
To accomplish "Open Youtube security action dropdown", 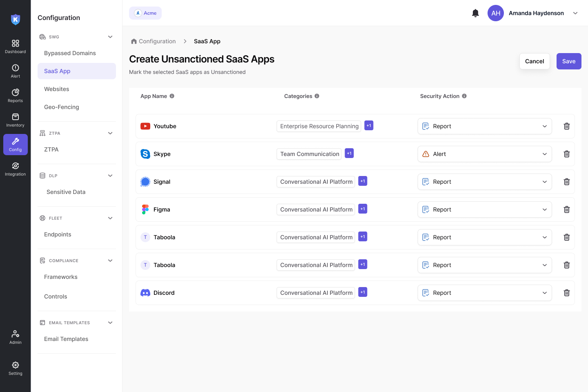I will [x=485, y=126].
